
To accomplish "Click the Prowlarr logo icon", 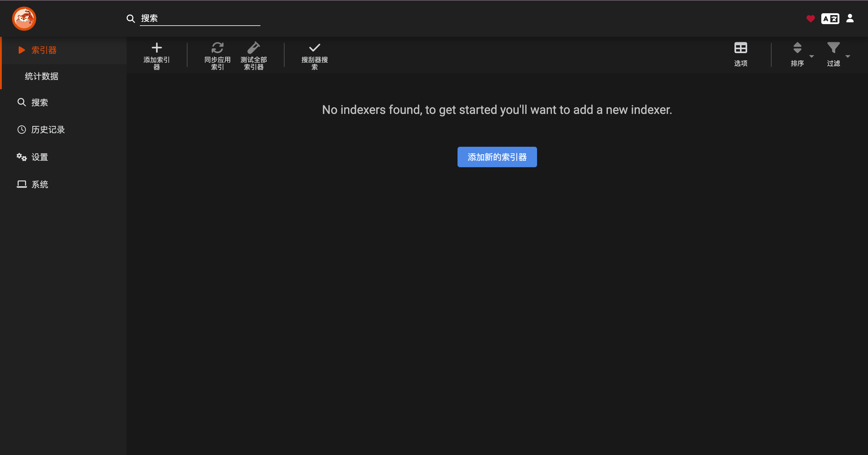I will click(x=24, y=18).
